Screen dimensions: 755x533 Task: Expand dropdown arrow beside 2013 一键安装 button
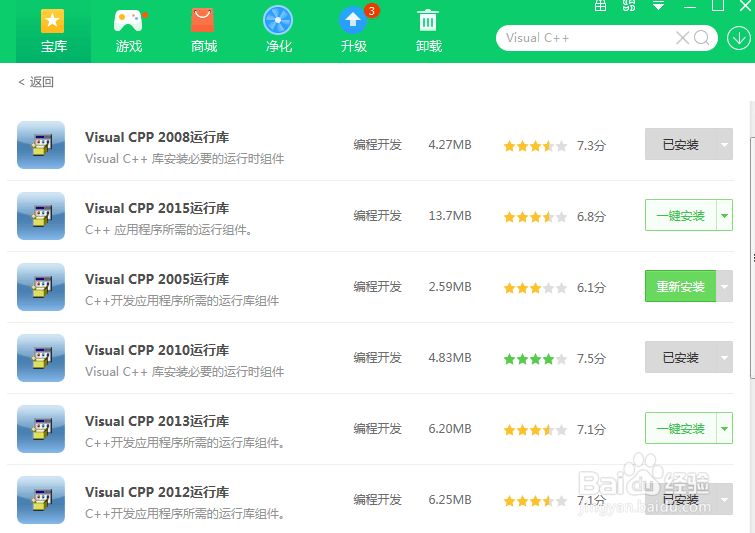coord(725,428)
